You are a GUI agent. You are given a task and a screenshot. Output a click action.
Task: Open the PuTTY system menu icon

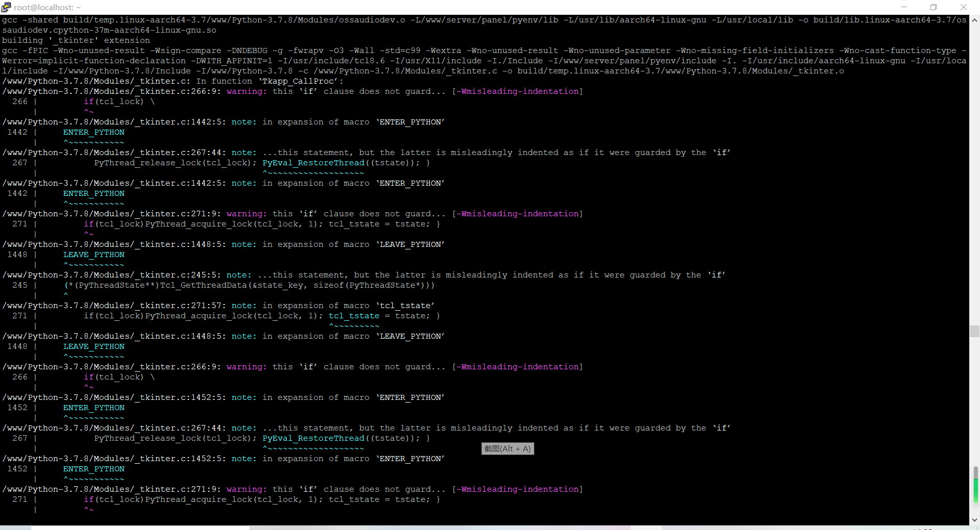pos(6,7)
